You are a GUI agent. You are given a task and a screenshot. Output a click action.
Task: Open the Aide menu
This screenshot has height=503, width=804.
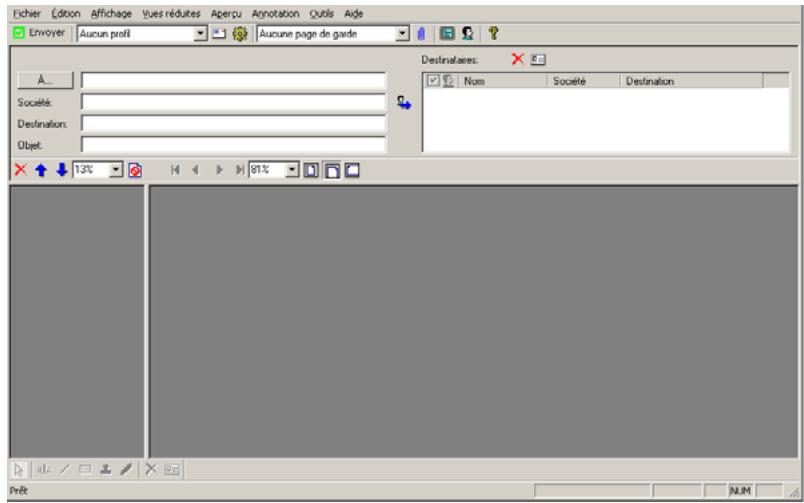pyautogui.click(x=354, y=14)
